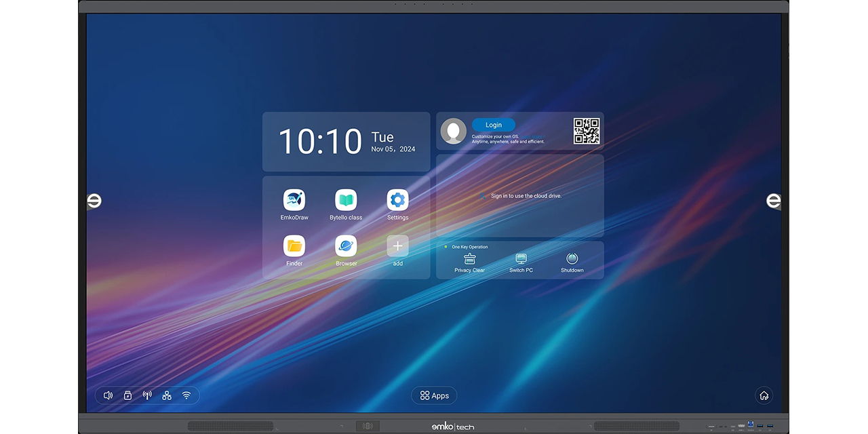Image resolution: width=868 pixels, height=434 pixels.
Task: Toggle the hotspot antenna icon
Action: 147,395
